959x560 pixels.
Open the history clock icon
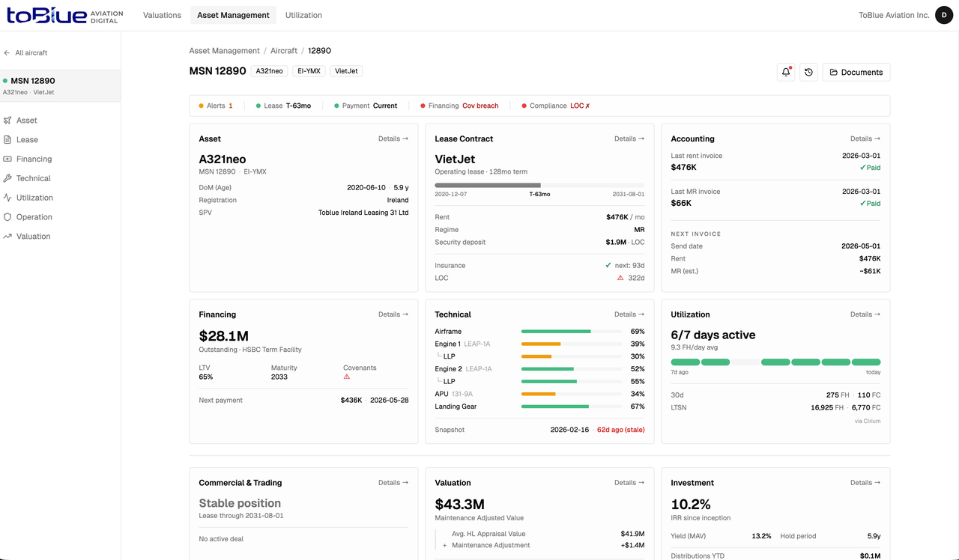808,72
